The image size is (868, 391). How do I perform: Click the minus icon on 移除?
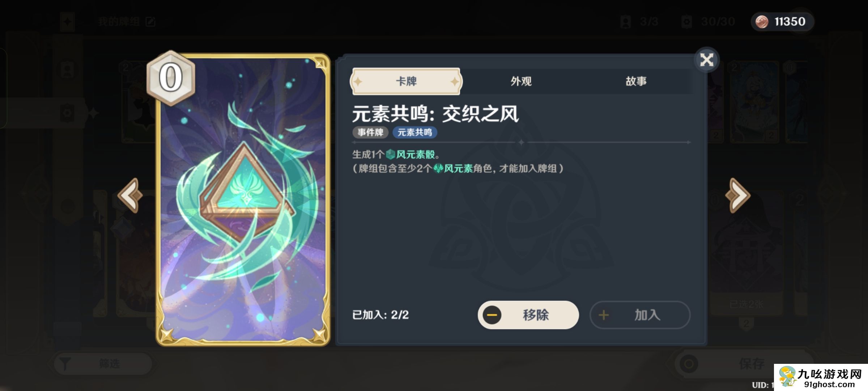point(492,315)
